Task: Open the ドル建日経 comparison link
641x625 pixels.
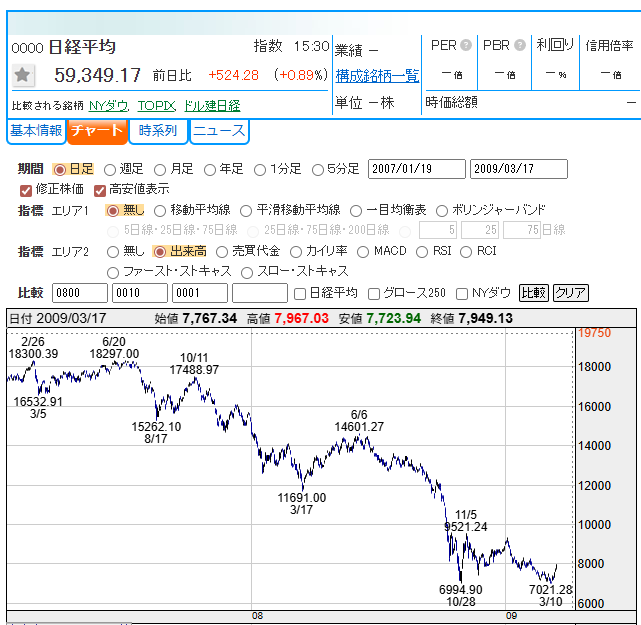Action: (212, 106)
